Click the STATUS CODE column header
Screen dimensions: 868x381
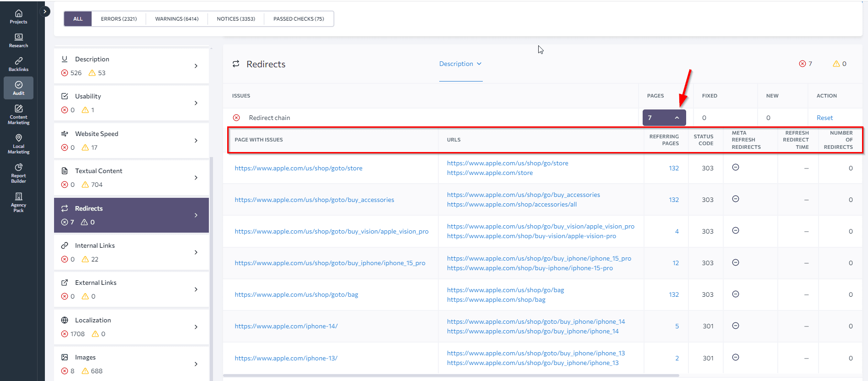703,140
